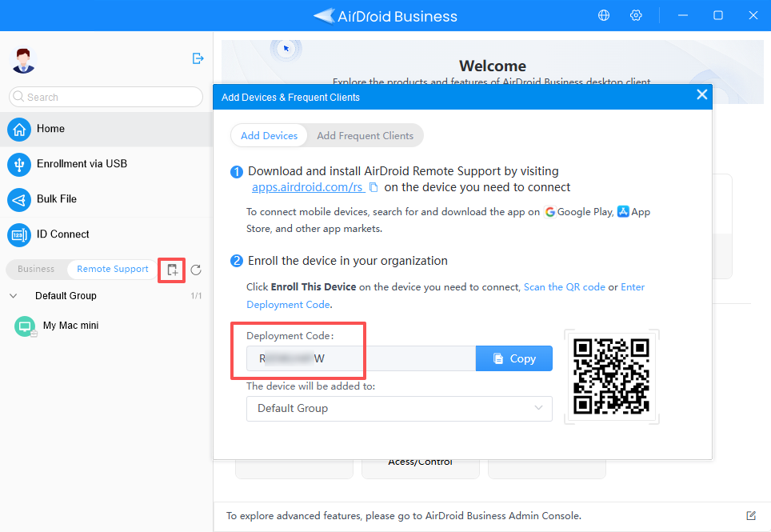Click the Enrollment via USB icon
The image size is (771, 532).
point(19,164)
